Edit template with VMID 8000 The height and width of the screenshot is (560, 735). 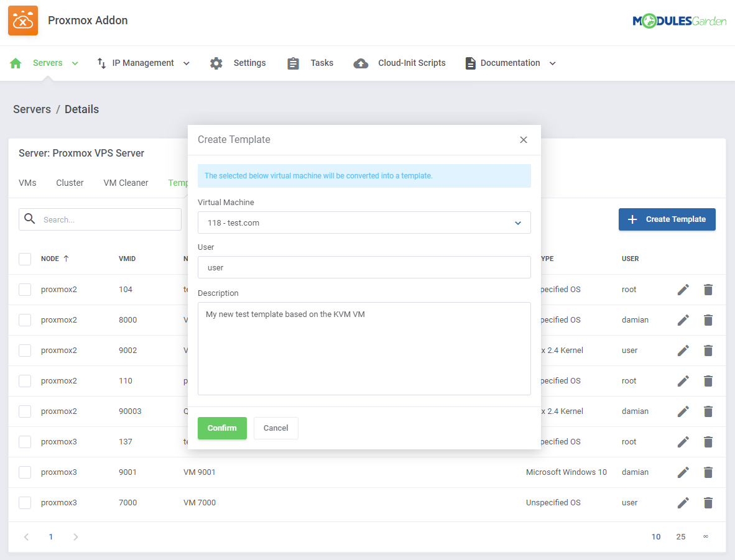coord(683,320)
